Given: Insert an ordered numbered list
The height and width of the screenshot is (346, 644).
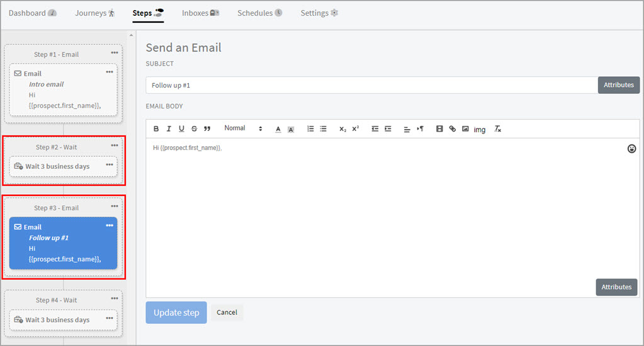Looking at the screenshot, I should pos(310,129).
